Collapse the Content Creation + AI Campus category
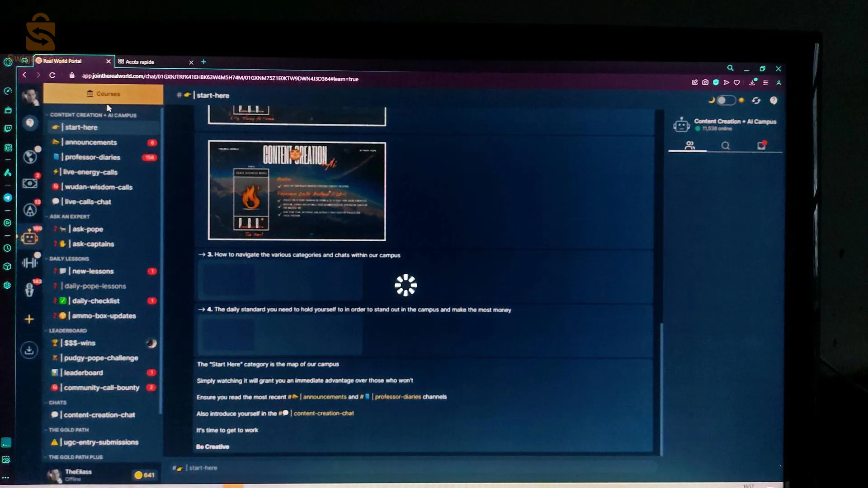 click(93, 115)
